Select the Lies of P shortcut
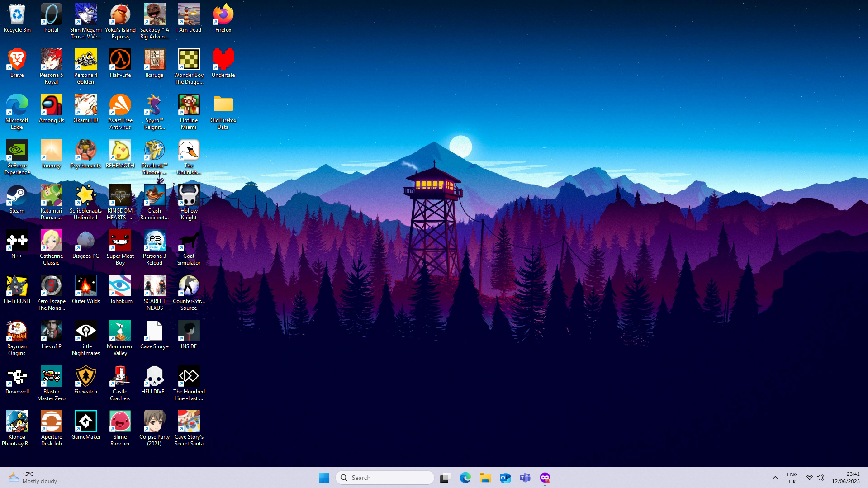 point(52,331)
